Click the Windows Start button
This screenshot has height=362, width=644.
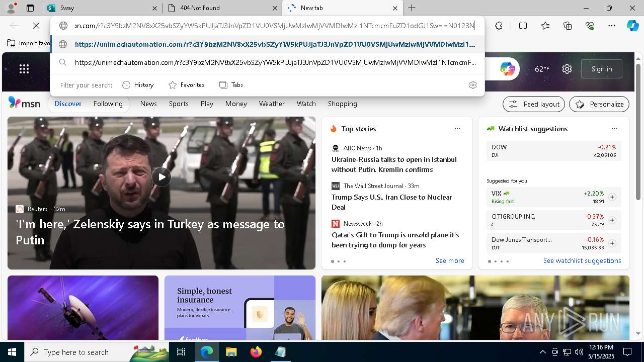(12, 352)
